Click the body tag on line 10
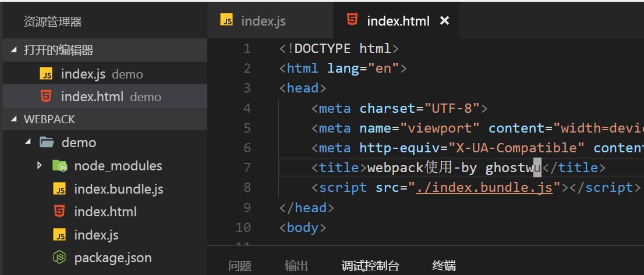 tap(303, 227)
